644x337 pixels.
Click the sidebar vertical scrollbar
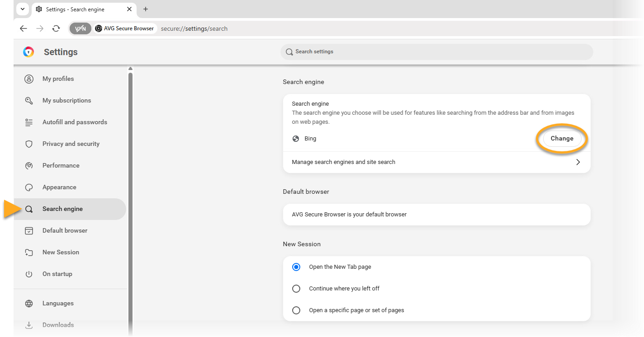pyautogui.click(x=131, y=181)
